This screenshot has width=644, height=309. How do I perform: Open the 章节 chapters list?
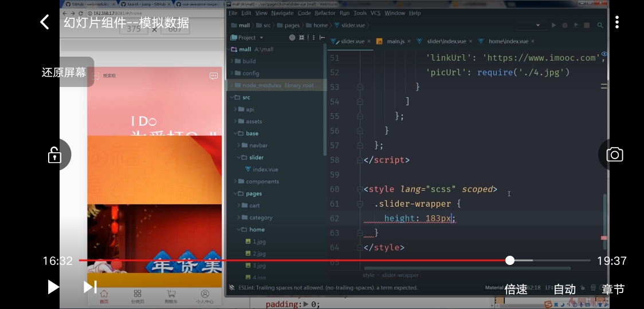tap(613, 290)
